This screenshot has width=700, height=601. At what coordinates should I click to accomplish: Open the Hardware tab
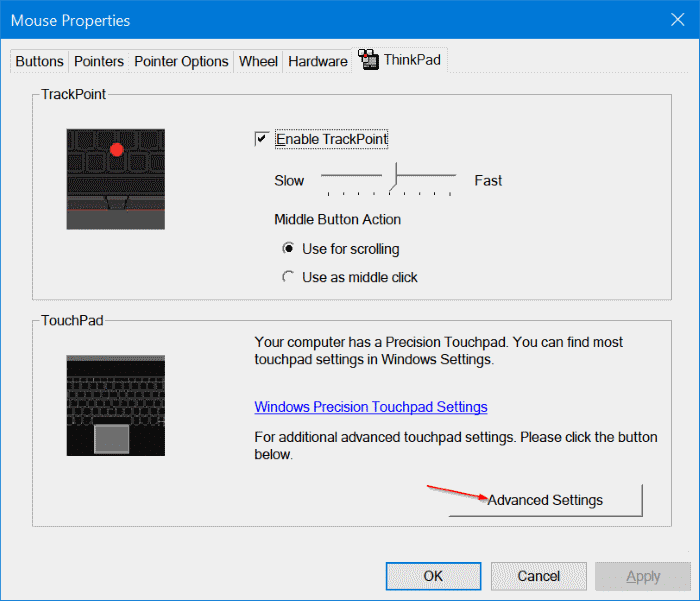(x=317, y=61)
